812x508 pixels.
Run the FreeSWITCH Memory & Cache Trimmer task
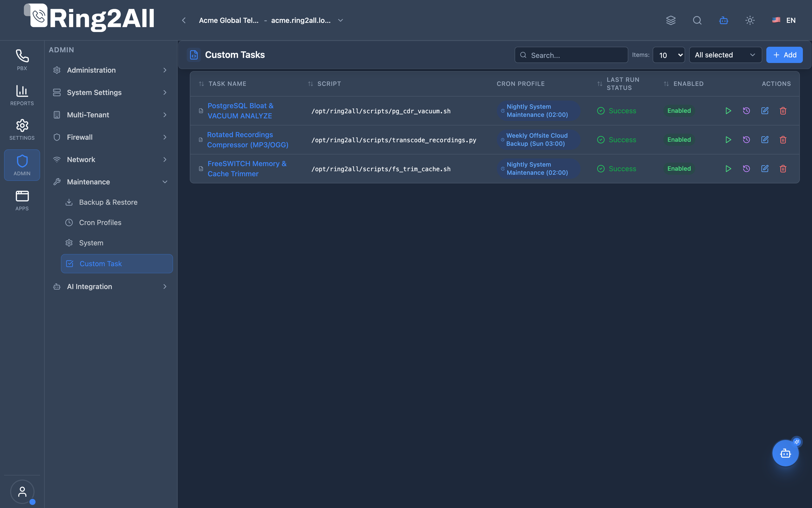[728, 169]
